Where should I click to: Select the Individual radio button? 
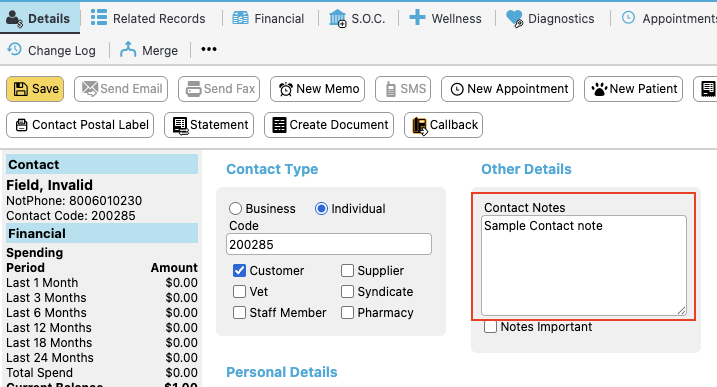click(x=321, y=209)
